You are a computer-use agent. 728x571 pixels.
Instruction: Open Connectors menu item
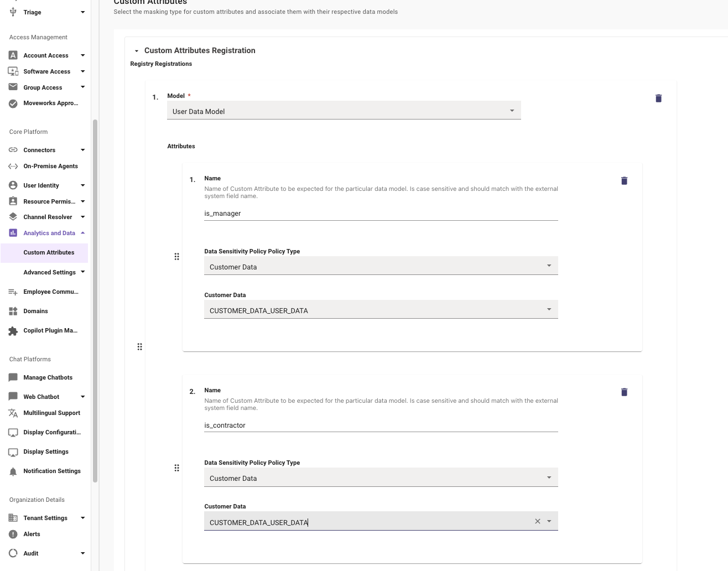pyautogui.click(x=39, y=150)
